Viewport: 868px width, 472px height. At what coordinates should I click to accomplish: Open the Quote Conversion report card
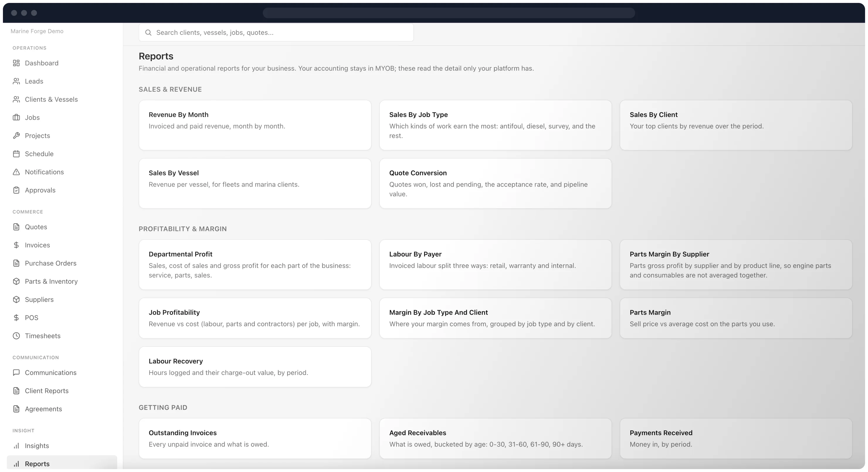pos(495,184)
